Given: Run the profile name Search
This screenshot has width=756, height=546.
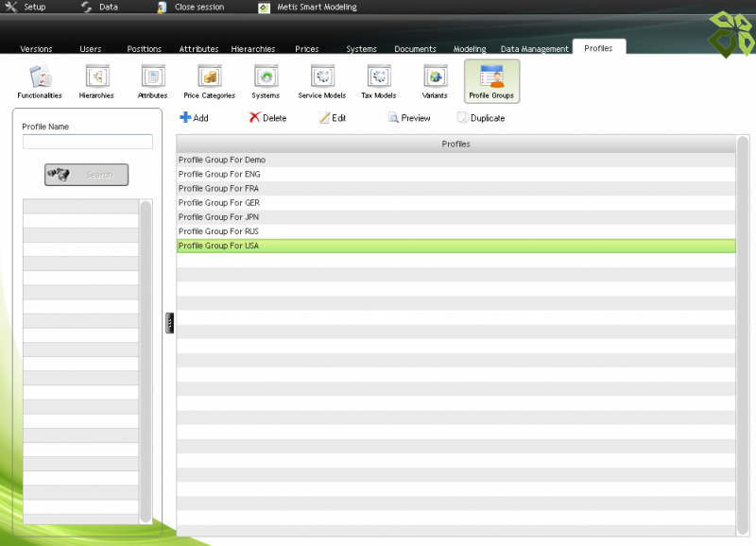Looking at the screenshot, I should pyautogui.click(x=86, y=174).
